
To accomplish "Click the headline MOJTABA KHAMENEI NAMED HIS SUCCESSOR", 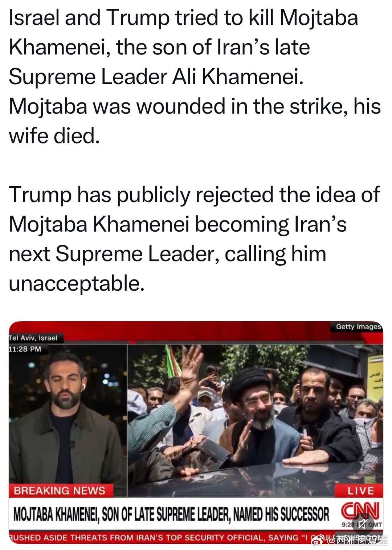I will [171, 514].
